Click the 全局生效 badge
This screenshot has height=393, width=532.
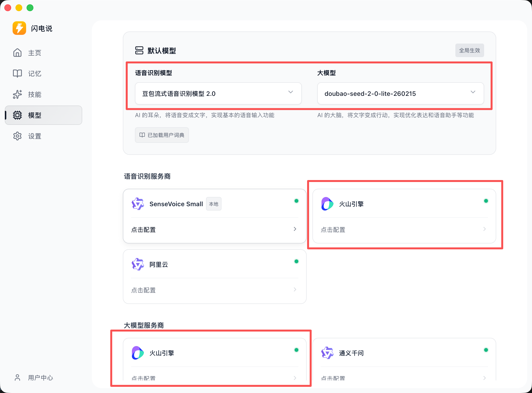[470, 50]
